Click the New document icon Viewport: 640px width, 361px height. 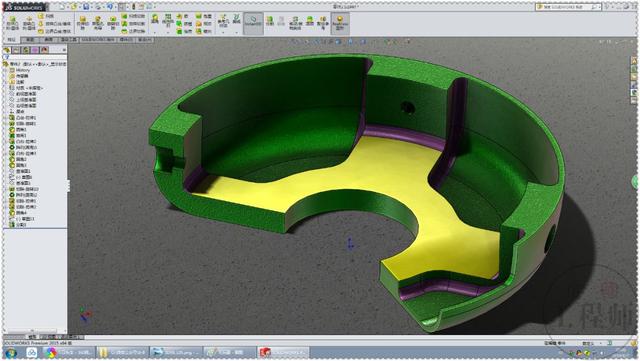[x=62, y=7]
